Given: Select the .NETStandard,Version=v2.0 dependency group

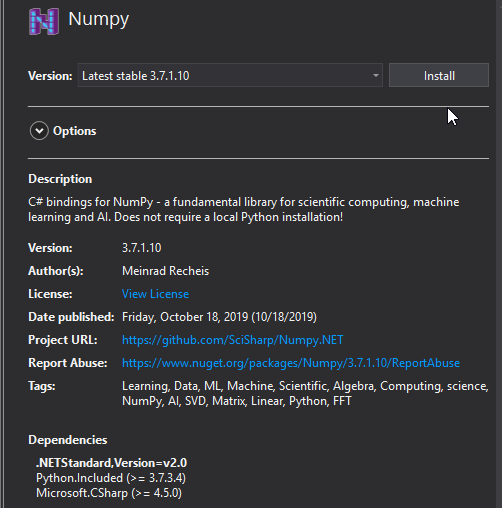Looking at the screenshot, I should coord(112,463).
